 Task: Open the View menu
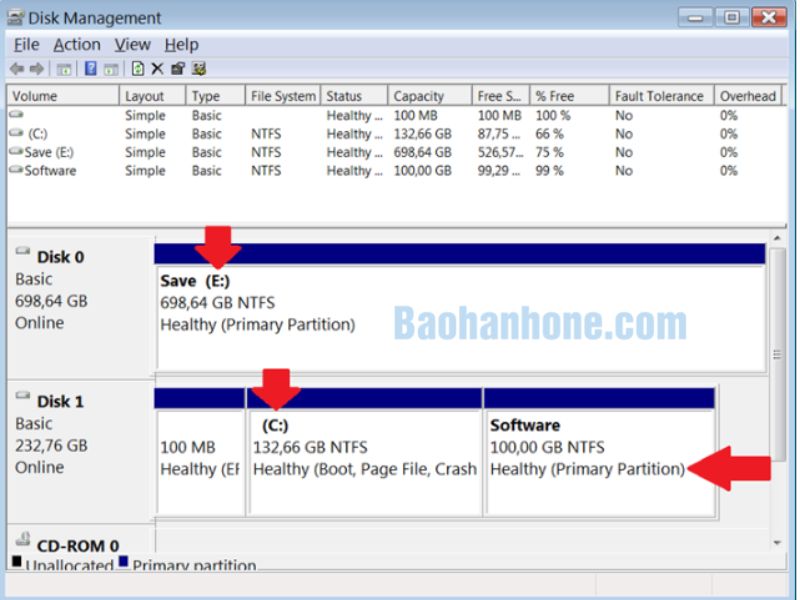point(132,45)
